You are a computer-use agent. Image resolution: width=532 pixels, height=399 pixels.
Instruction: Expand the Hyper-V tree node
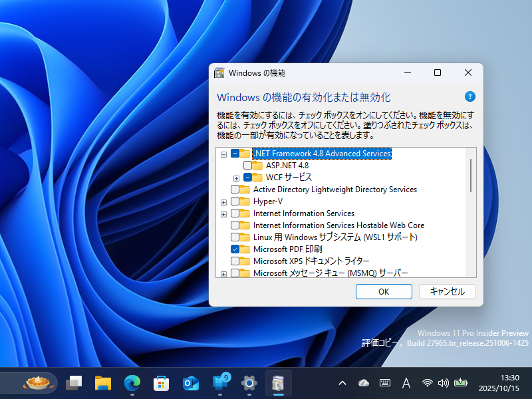[223, 201]
